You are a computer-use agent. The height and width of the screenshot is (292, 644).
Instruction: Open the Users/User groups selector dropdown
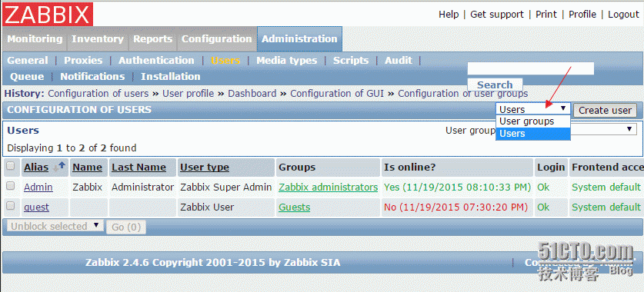pyautogui.click(x=533, y=109)
